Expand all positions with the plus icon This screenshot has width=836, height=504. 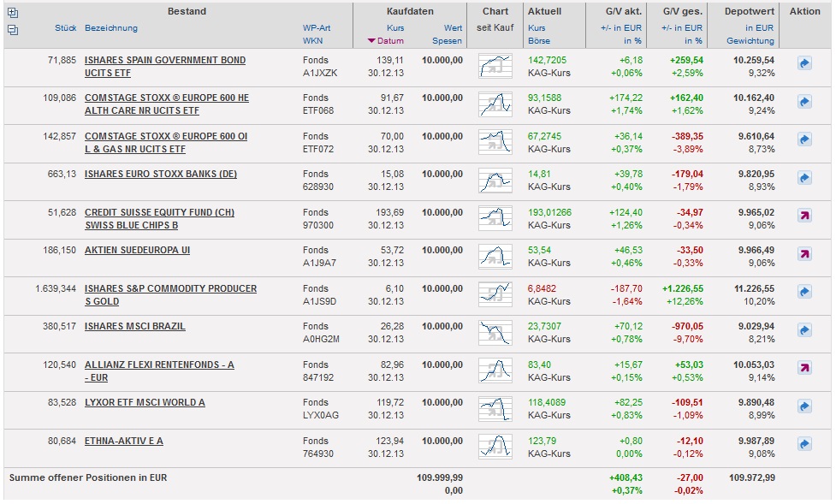tap(13, 13)
